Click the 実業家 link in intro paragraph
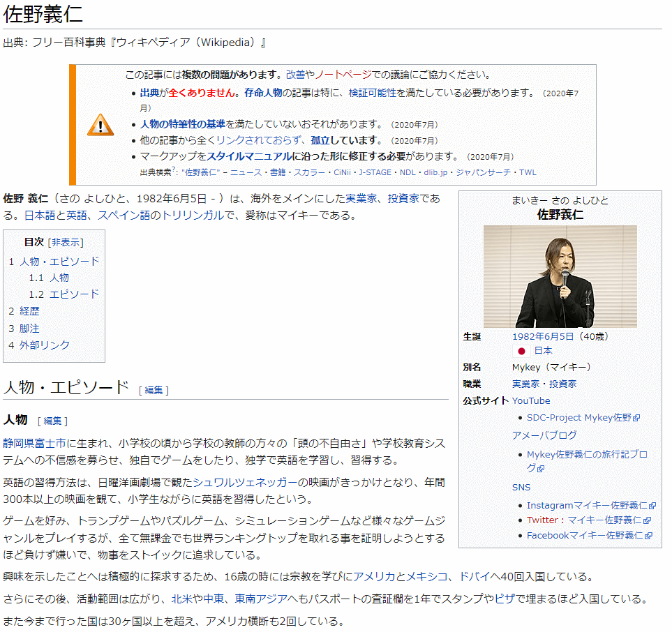This screenshot has width=672, height=632. (363, 199)
